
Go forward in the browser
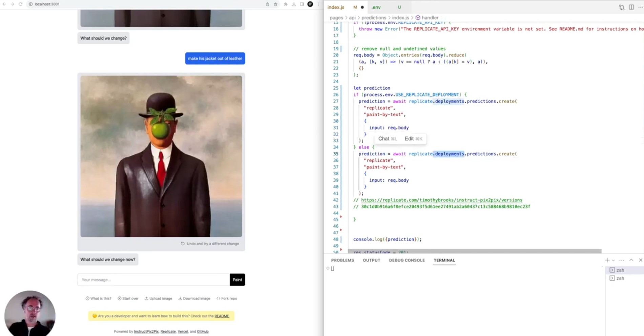tap(12, 4)
